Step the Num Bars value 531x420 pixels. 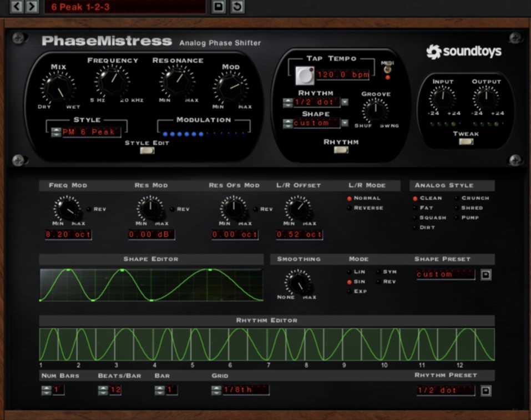pos(47,390)
